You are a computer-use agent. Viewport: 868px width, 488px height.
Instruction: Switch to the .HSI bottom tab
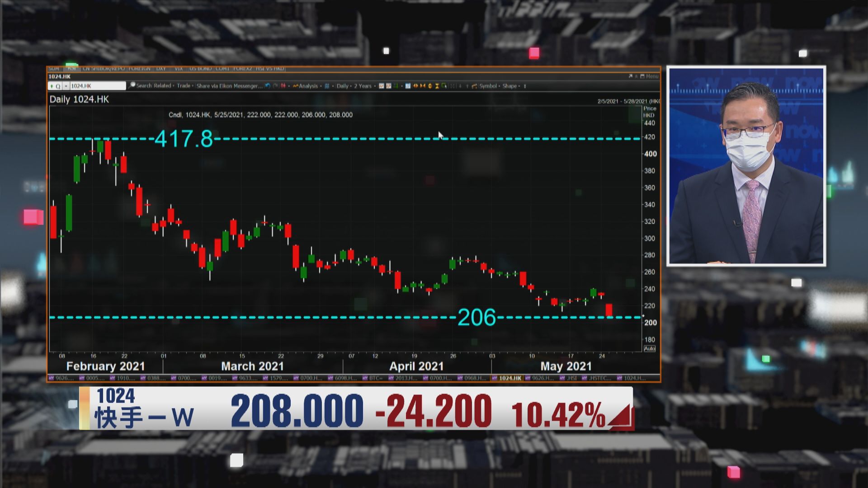click(571, 378)
